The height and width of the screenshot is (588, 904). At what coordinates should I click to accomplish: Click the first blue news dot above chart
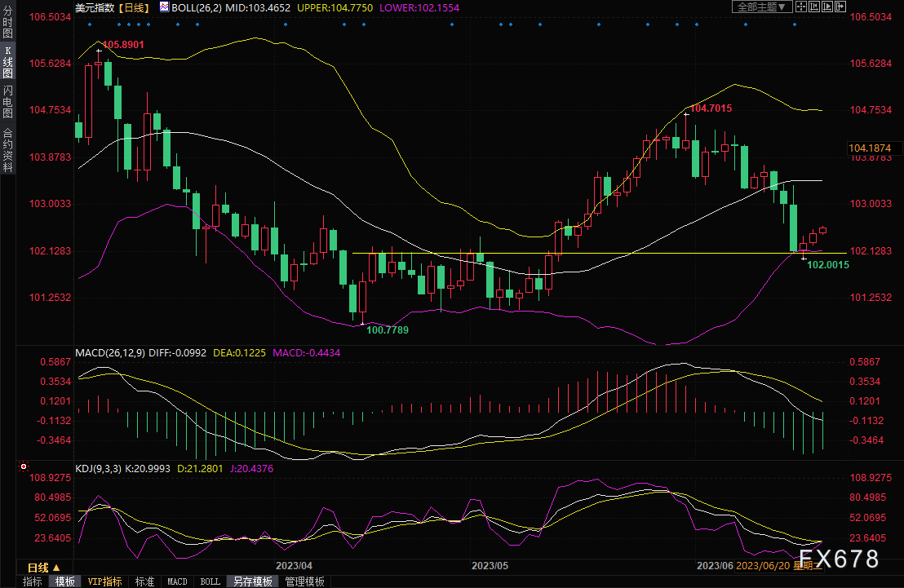coord(89,24)
